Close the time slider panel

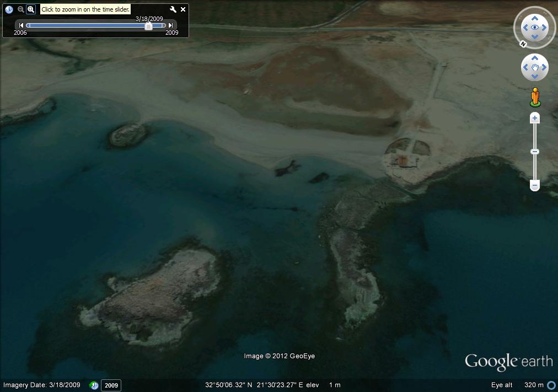pos(183,9)
